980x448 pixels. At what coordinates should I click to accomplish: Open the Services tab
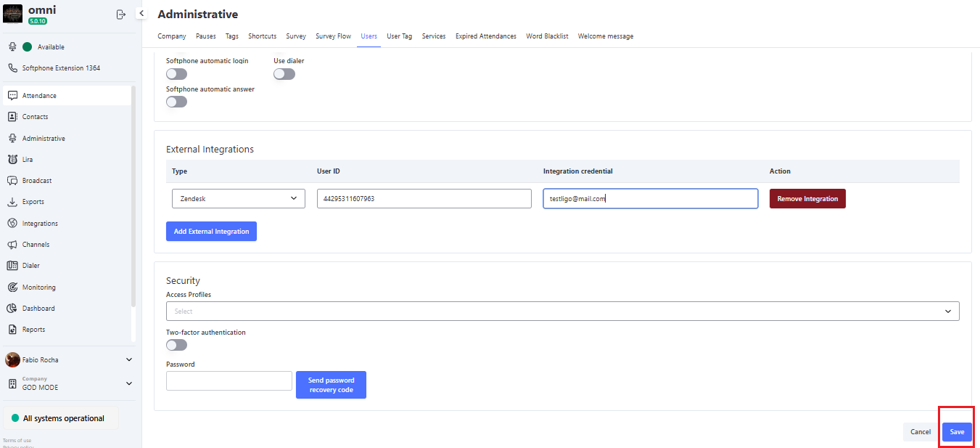pyautogui.click(x=434, y=36)
